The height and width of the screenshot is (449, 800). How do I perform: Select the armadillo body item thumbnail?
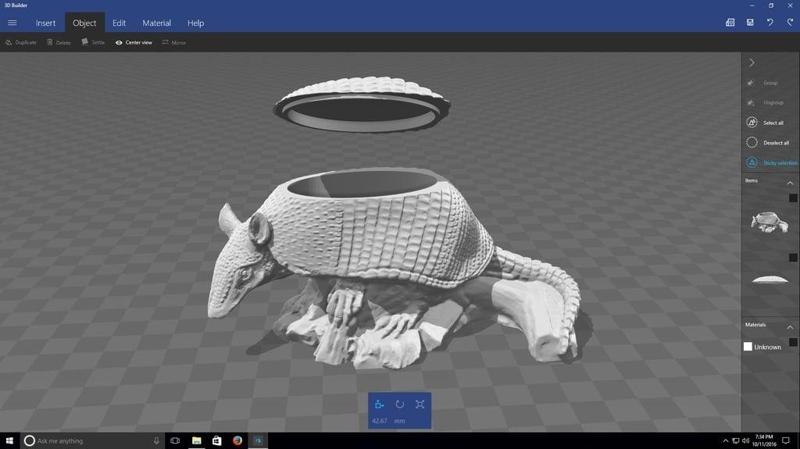coord(769,222)
